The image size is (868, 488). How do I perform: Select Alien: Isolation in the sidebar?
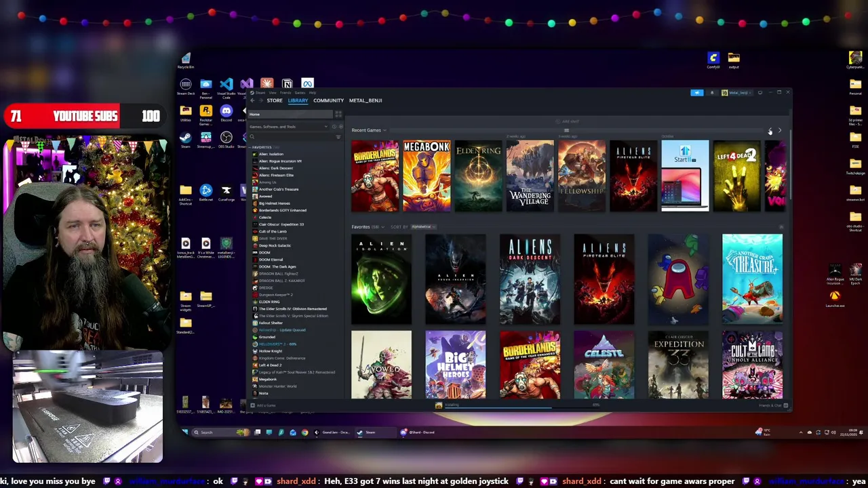pyautogui.click(x=271, y=154)
